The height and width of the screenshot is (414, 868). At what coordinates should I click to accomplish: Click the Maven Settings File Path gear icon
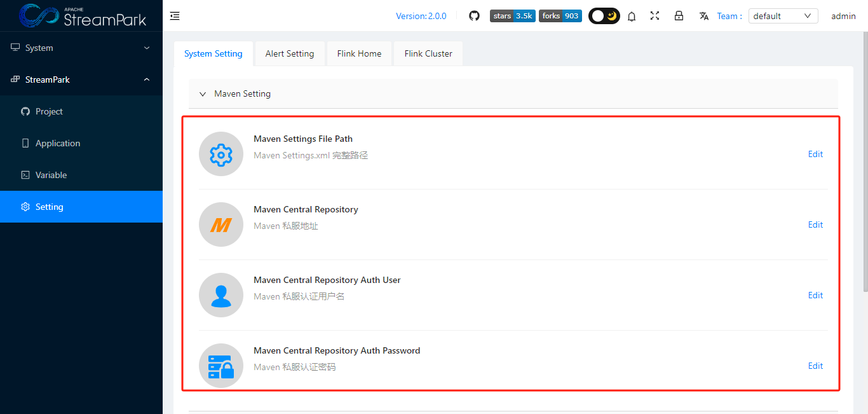tap(220, 154)
